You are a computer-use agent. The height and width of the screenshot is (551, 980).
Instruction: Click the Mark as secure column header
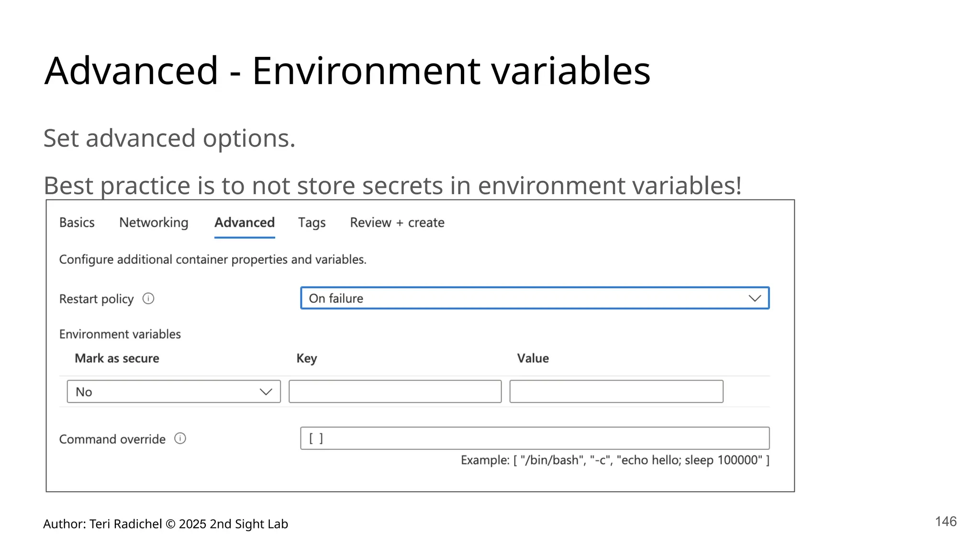tap(117, 358)
